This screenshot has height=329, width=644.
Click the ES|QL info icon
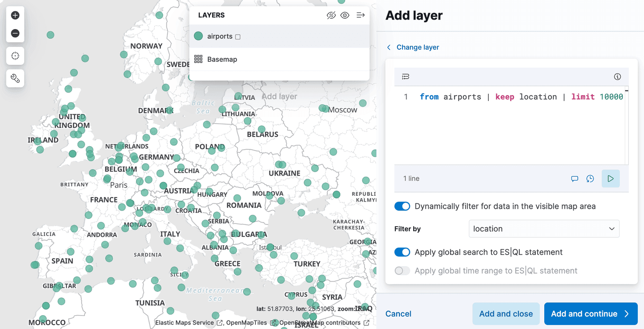[618, 76]
